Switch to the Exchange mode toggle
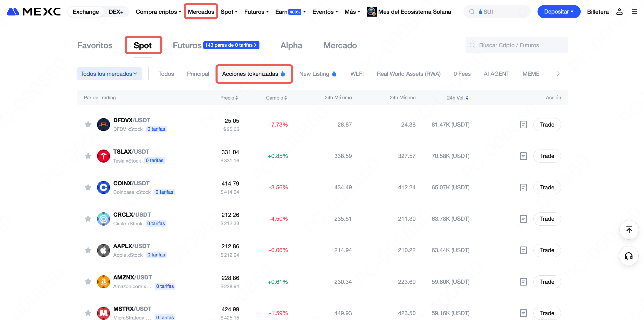 (x=86, y=12)
